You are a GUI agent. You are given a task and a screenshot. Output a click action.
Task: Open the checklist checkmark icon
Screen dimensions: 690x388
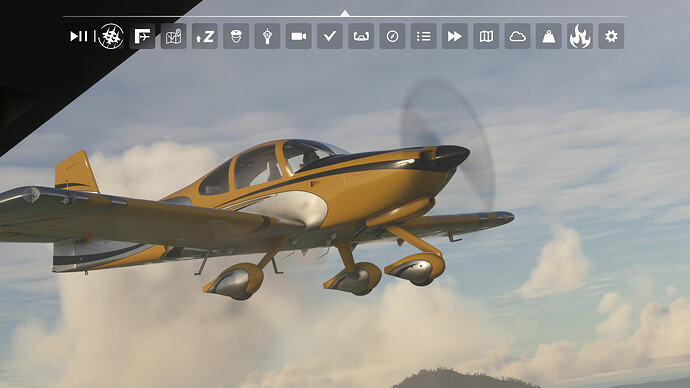pos(330,36)
